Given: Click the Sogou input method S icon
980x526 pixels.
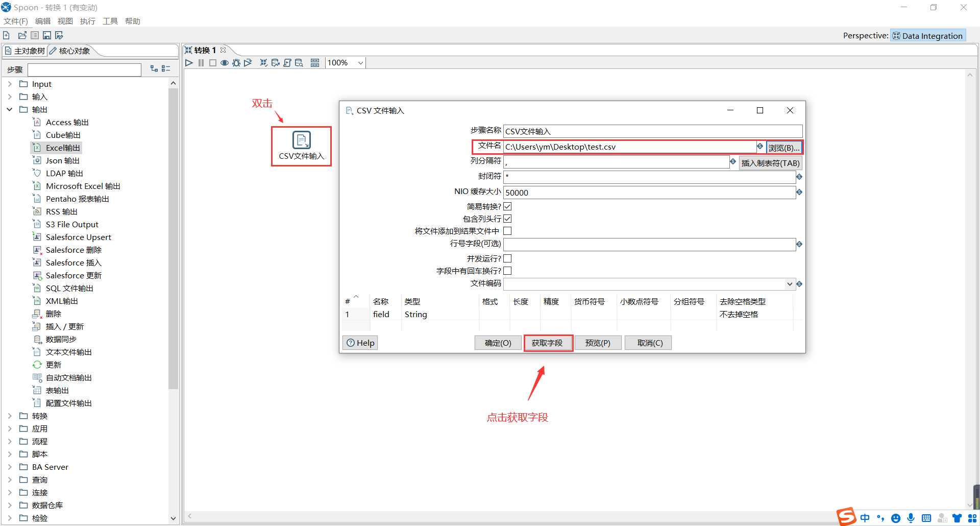Looking at the screenshot, I should coord(846,516).
